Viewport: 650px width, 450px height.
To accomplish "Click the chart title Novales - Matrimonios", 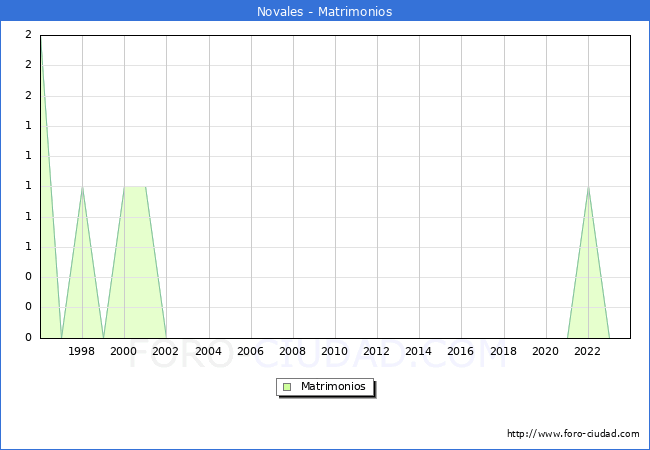I will pyautogui.click(x=325, y=12).
